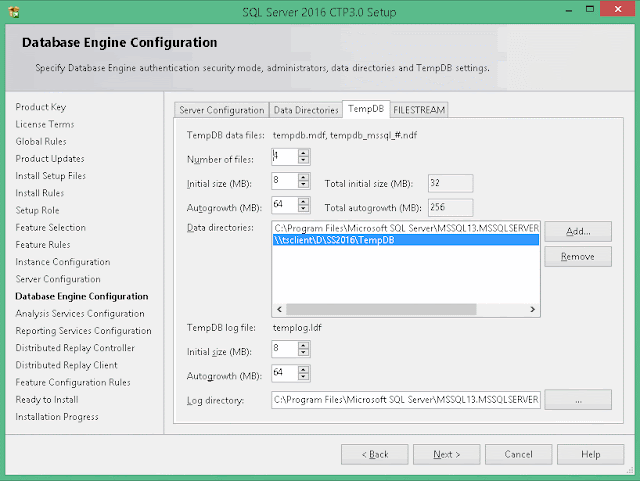640x481 pixels.
Task: Click Product Key step in sidebar
Action: 41,107
